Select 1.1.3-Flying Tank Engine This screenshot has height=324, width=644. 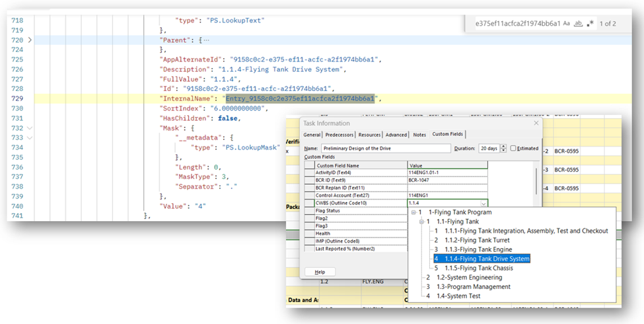pos(478,249)
